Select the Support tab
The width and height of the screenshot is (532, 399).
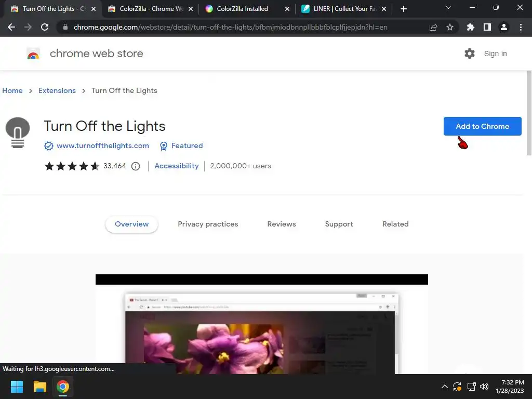tap(339, 224)
